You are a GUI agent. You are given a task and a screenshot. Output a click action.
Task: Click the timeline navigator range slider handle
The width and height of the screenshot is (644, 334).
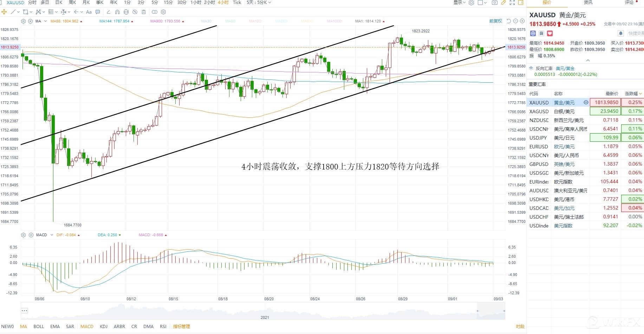(478, 311)
